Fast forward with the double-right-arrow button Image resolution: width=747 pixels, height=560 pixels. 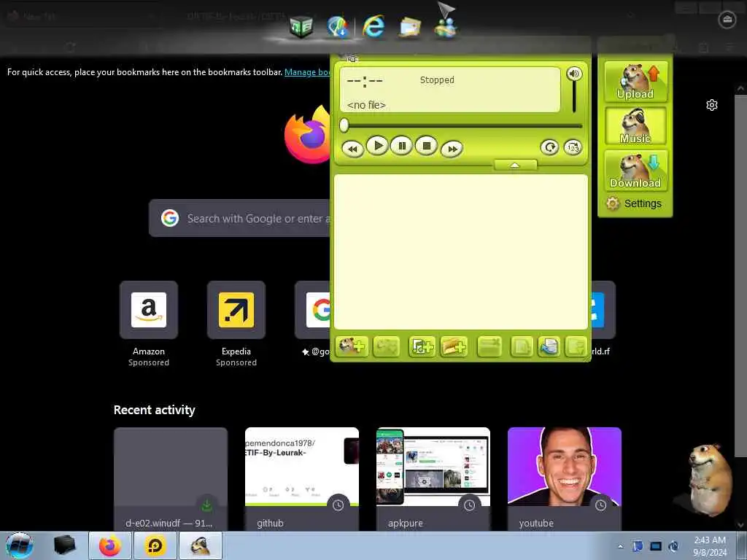click(x=452, y=149)
